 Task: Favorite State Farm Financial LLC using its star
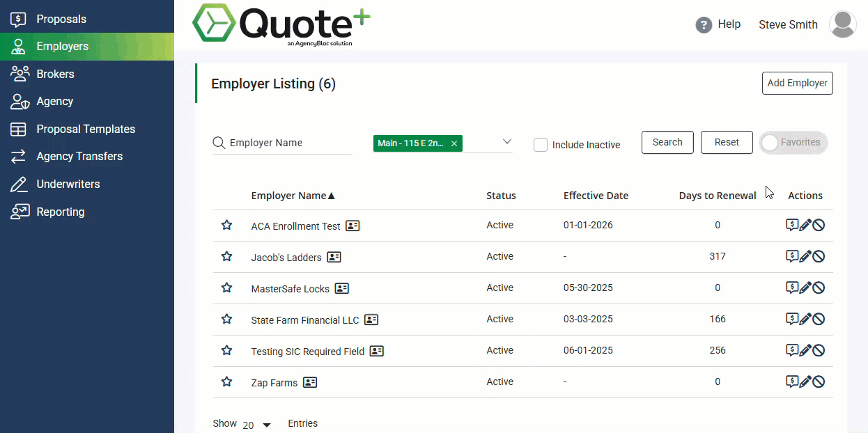tap(226, 318)
